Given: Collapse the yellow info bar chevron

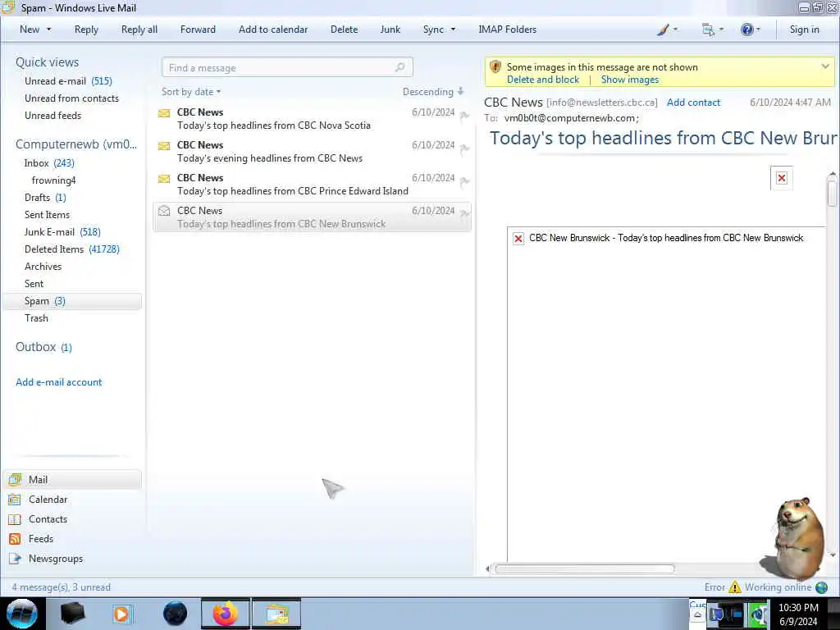Looking at the screenshot, I should point(825,67).
